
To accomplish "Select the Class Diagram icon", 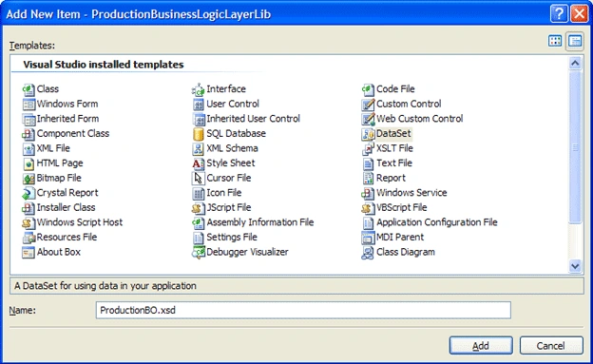I will (368, 252).
